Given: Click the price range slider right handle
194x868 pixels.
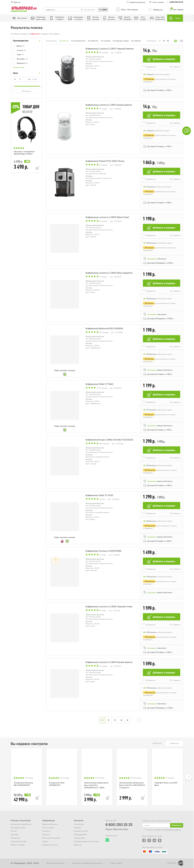Looking at the screenshot, I should pos(40,86).
